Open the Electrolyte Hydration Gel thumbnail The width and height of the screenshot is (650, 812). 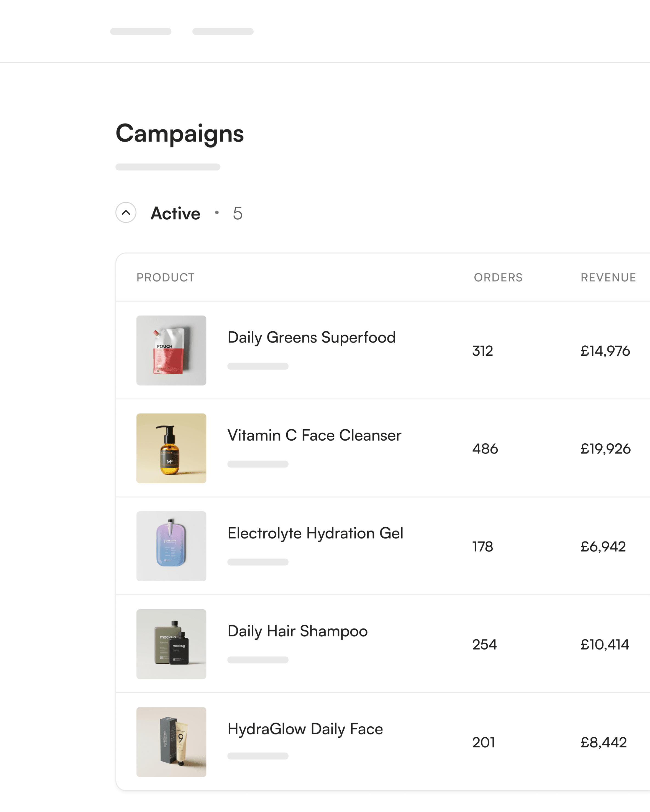(x=171, y=546)
